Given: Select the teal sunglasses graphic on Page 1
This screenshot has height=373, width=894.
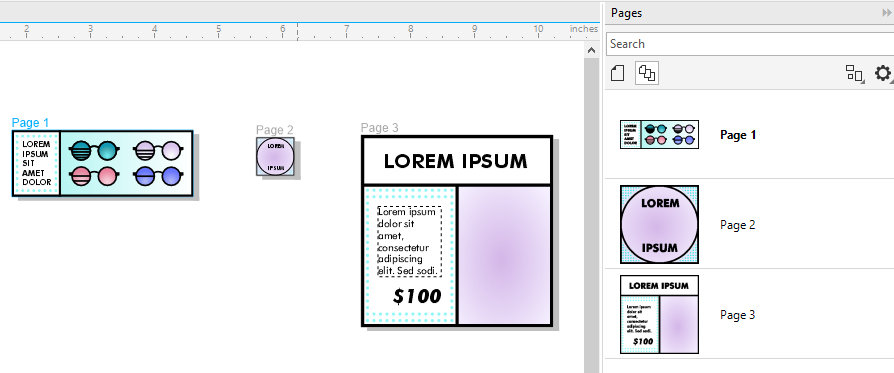Looking at the screenshot, I should point(94,151).
